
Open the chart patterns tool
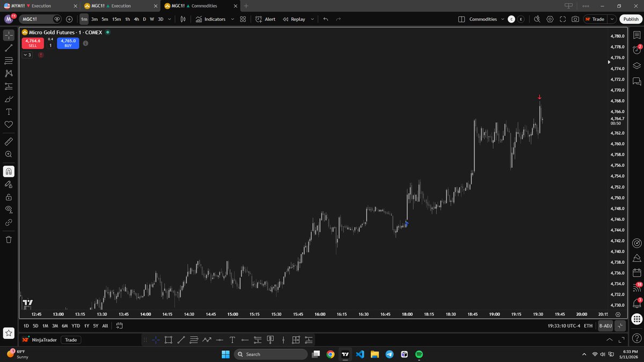click(9, 73)
